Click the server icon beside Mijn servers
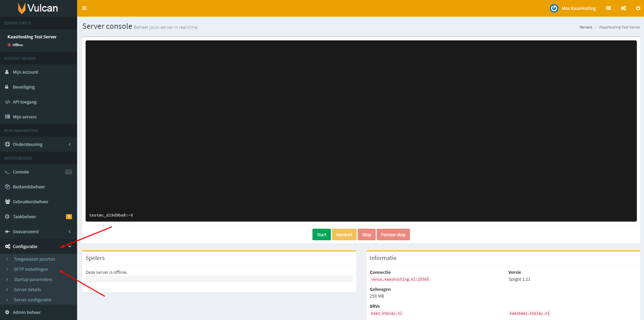 tap(7, 117)
